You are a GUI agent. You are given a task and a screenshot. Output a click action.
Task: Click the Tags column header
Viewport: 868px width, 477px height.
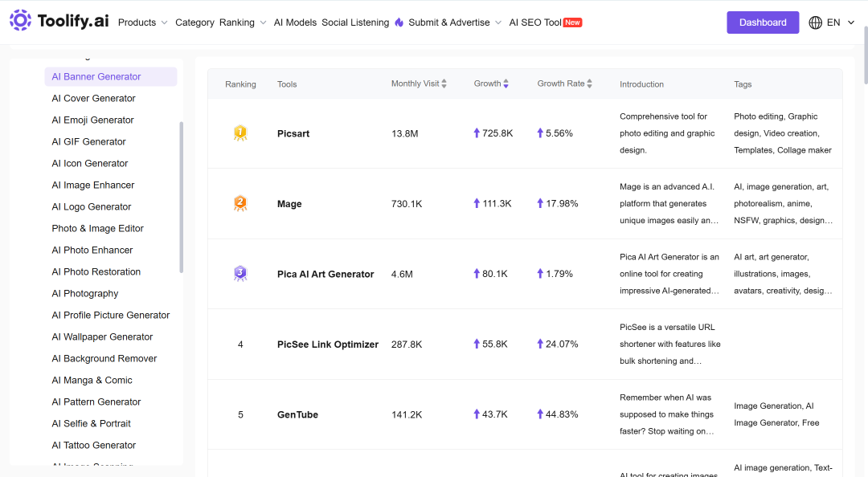click(743, 84)
